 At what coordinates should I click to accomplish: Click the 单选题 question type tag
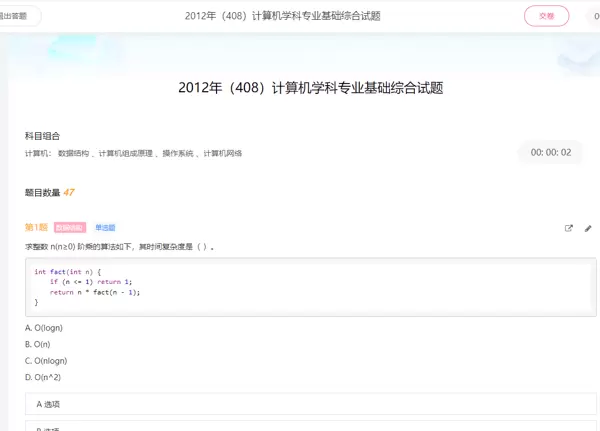pos(105,228)
